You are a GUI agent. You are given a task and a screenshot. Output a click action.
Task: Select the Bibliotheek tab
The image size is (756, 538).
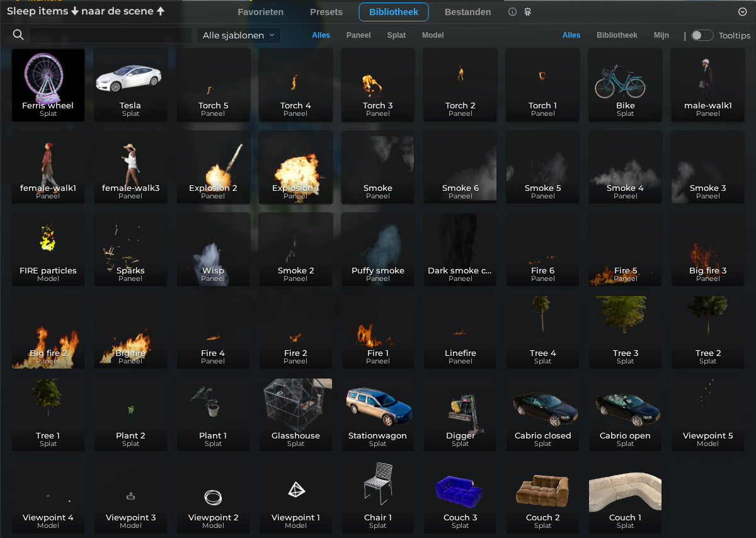[393, 12]
